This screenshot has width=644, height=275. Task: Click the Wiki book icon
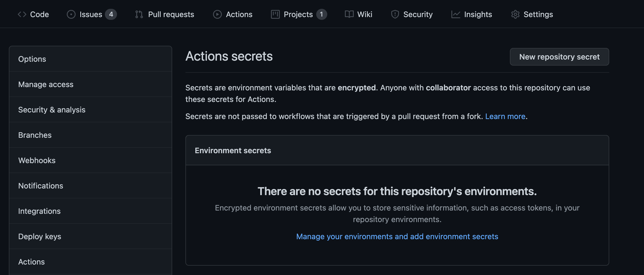click(x=349, y=14)
